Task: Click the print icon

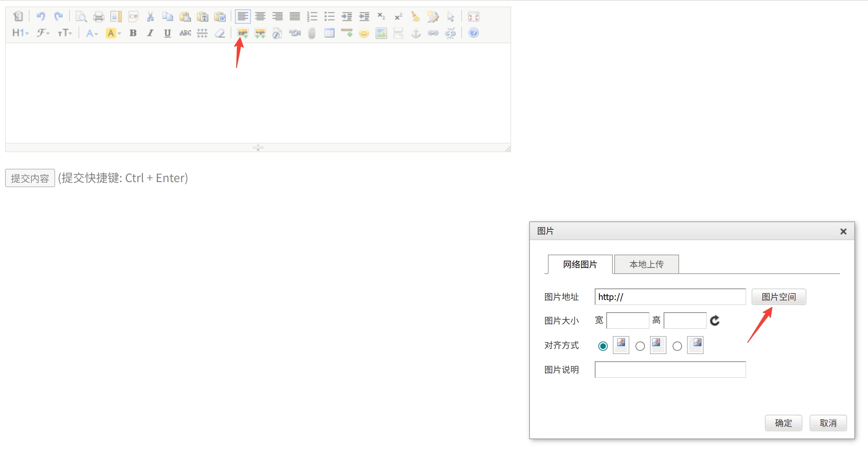Action: pyautogui.click(x=98, y=17)
